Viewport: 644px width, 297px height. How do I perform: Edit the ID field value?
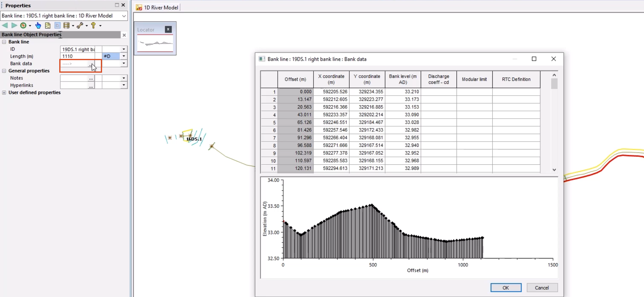pyautogui.click(x=78, y=49)
